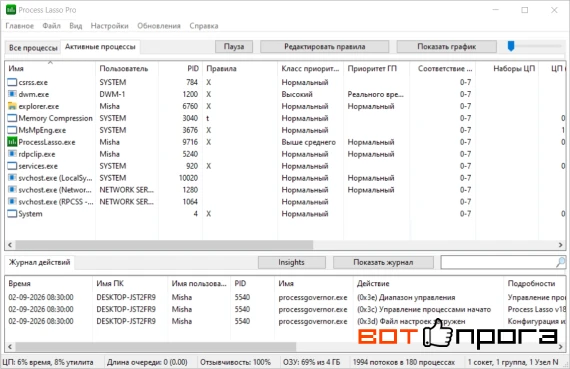Screen dimensions: 570x369
Task: Click the dwm.exe process icon
Action: pyautogui.click(x=12, y=94)
